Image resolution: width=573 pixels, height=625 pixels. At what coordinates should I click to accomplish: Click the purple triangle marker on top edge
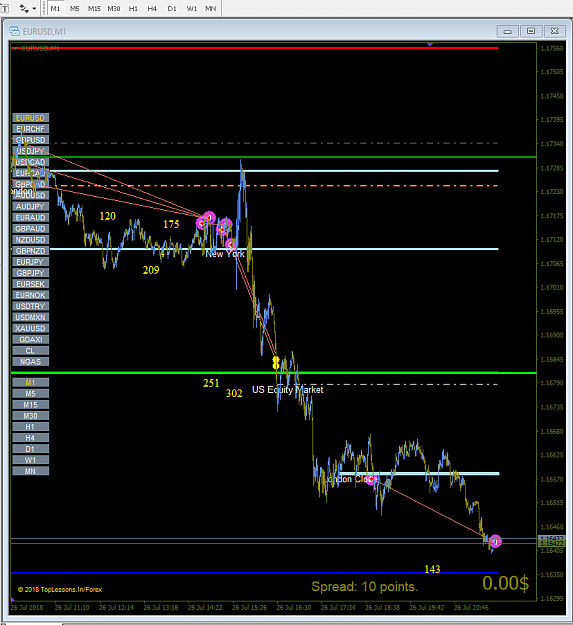click(x=430, y=44)
